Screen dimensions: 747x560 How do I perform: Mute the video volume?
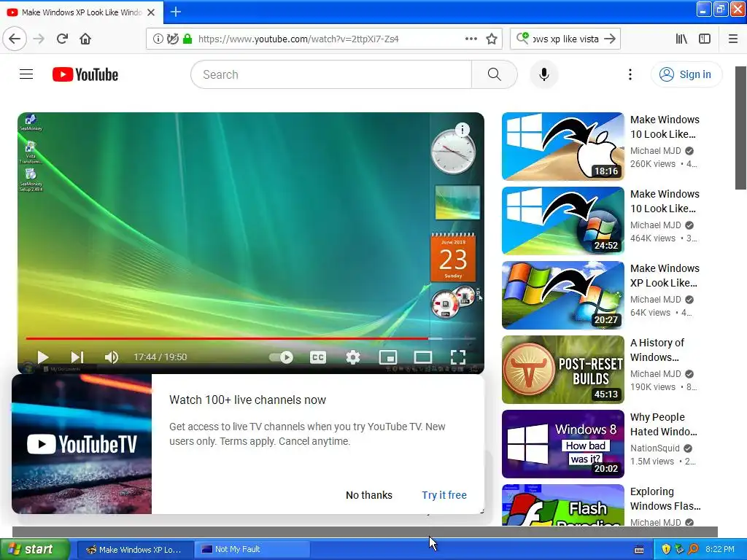tap(111, 357)
